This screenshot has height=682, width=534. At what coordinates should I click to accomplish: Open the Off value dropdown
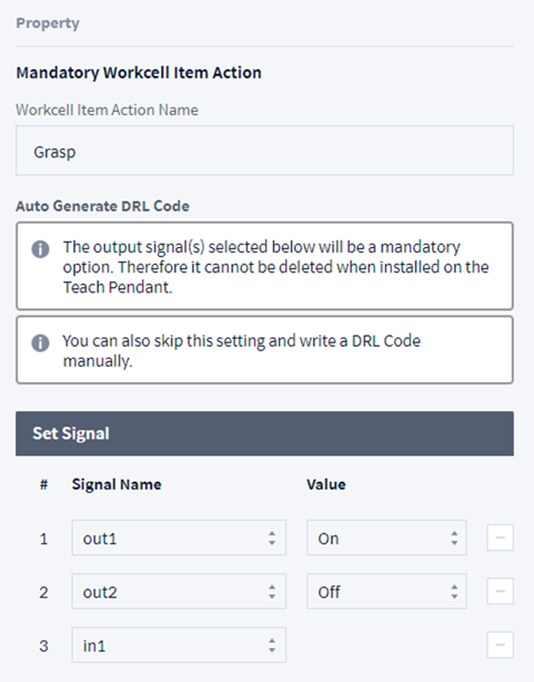click(x=387, y=591)
